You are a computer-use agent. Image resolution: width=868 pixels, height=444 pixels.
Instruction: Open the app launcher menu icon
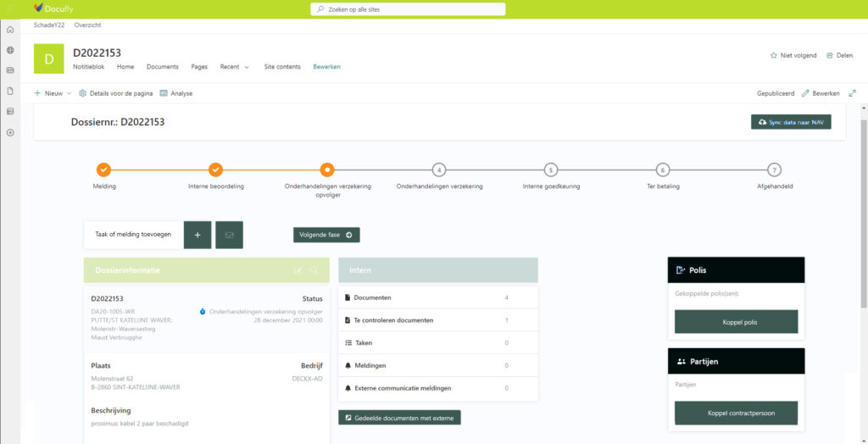pos(9,8)
